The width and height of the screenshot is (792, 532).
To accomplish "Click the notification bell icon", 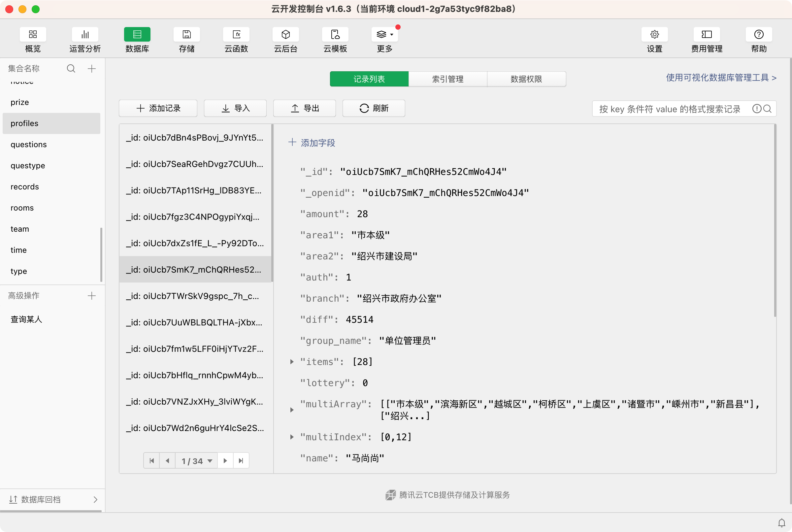I will pos(781,522).
